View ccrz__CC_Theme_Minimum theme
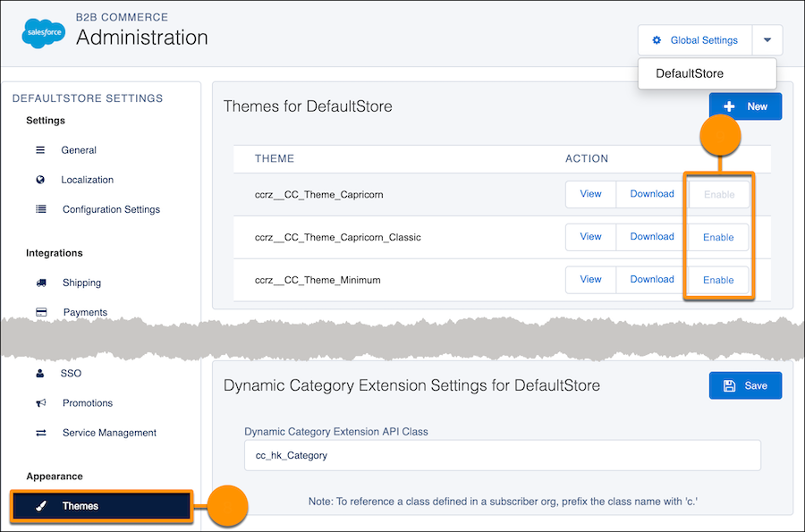Image resolution: width=805 pixels, height=532 pixels. tap(590, 279)
